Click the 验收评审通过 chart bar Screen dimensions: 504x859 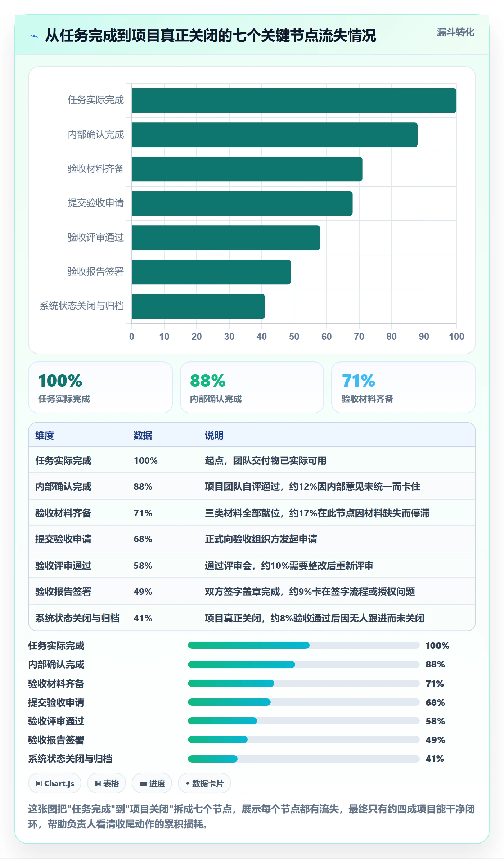click(x=226, y=238)
